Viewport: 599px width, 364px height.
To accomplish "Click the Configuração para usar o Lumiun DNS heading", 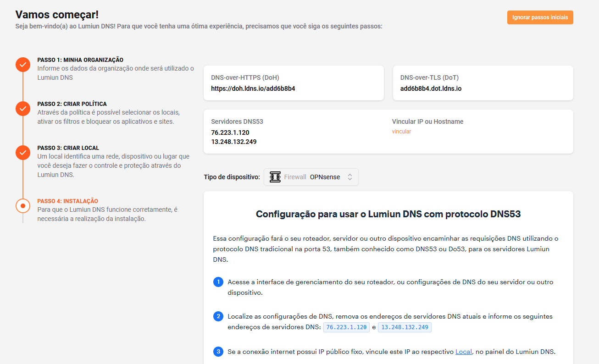I will (x=388, y=214).
